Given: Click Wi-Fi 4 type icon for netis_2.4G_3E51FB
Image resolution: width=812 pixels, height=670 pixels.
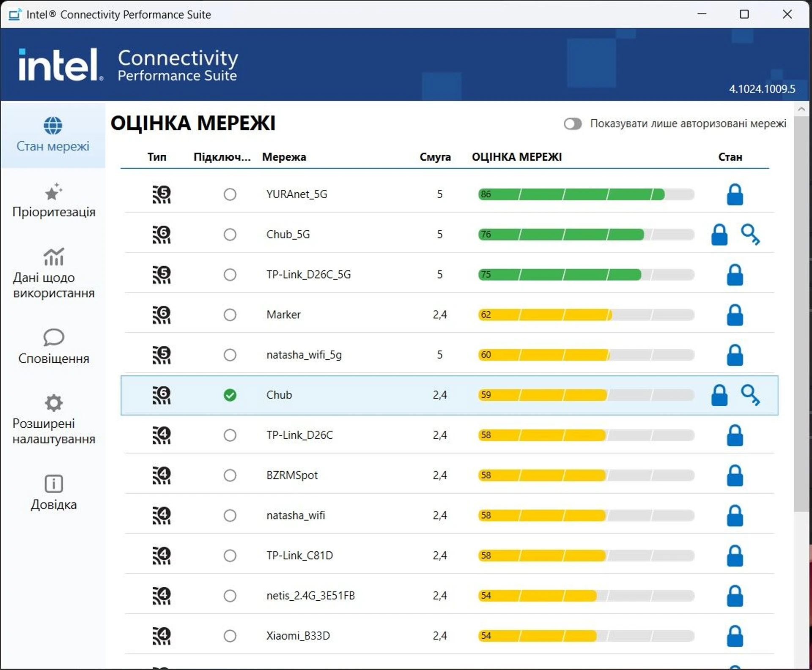Looking at the screenshot, I should (x=162, y=596).
